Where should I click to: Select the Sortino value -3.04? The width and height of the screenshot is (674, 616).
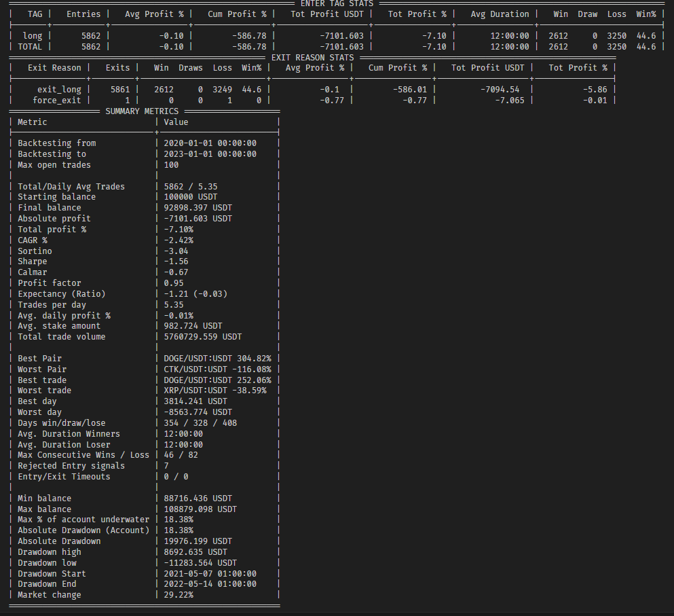(x=176, y=251)
